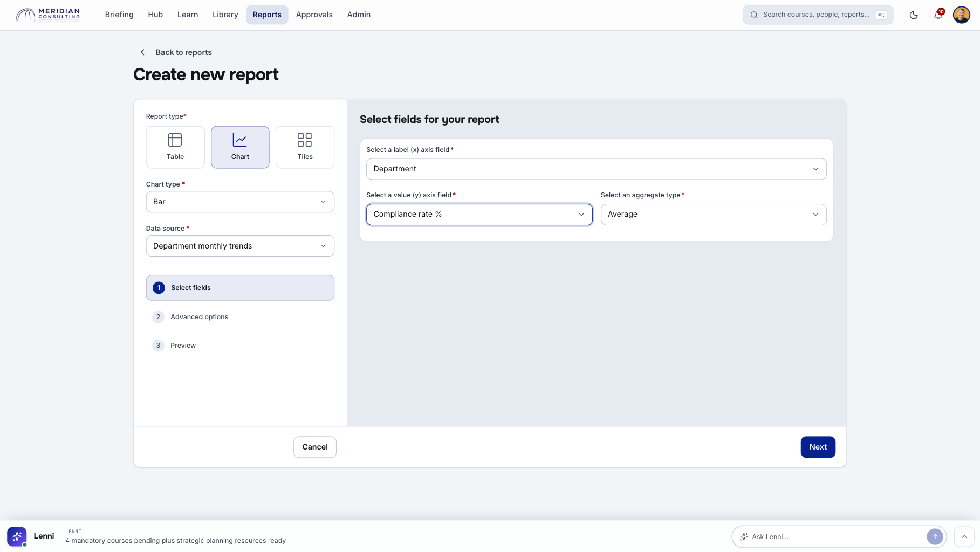Open Chart type Bar dropdown

point(240,202)
